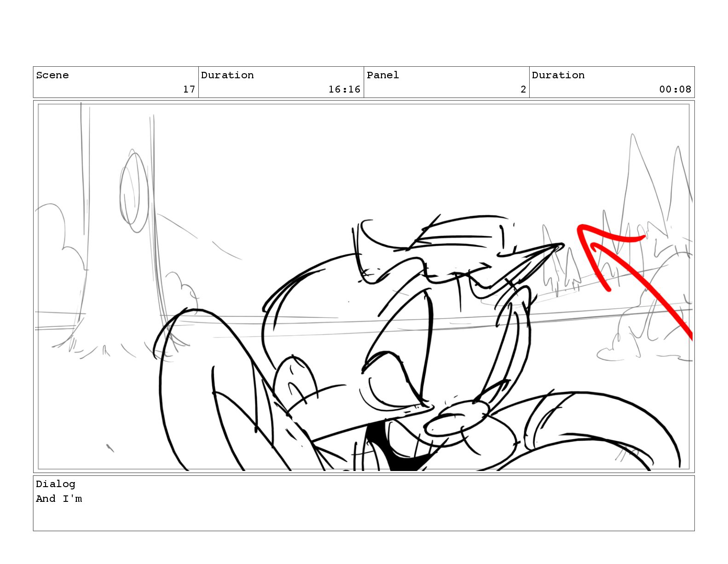This screenshot has width=728, height=564.
Task: Select the 00:08 duration value
Action: (675, 89)
